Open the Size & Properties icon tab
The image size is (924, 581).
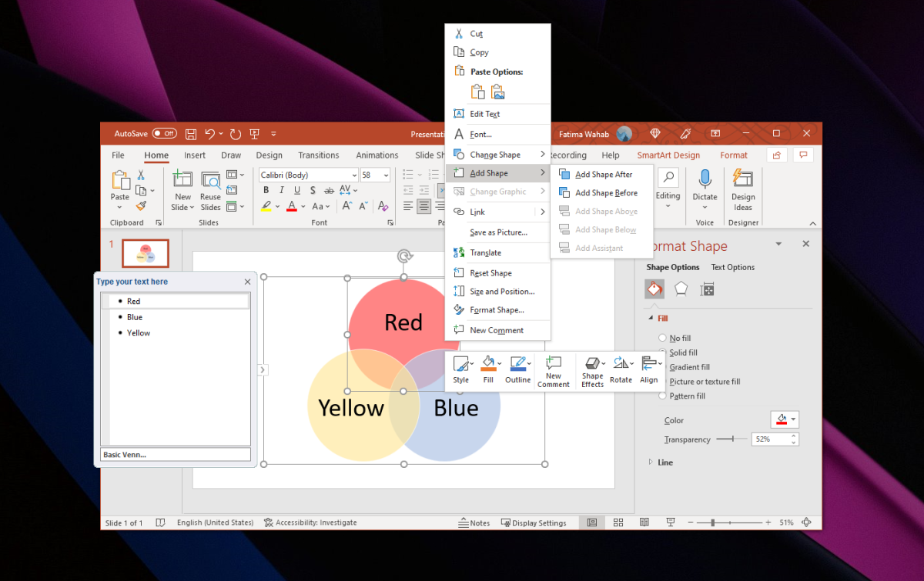[x=707, y=289]
